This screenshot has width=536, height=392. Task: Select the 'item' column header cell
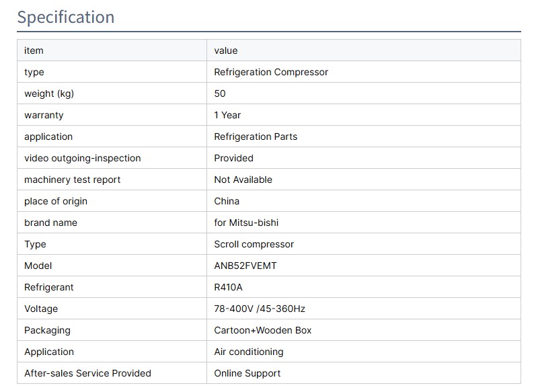(x=34, y=50)
